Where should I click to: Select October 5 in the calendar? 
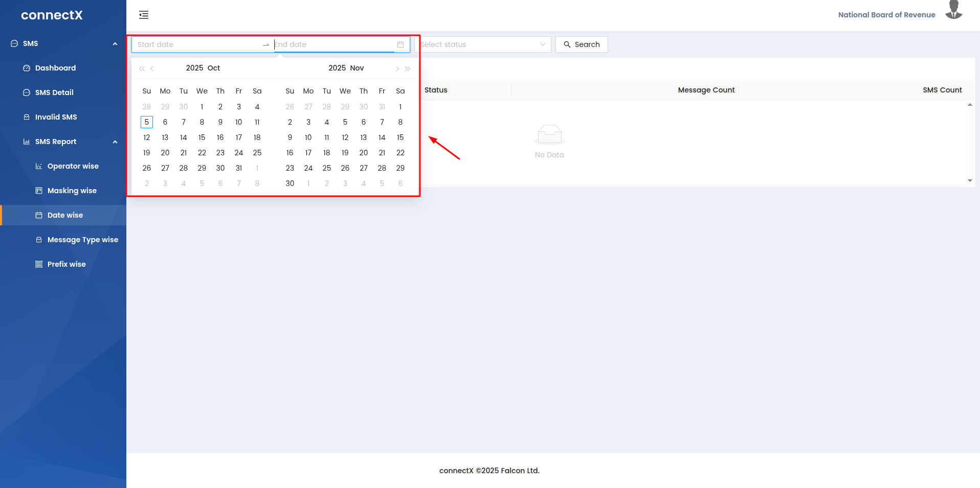pos(147,122)
